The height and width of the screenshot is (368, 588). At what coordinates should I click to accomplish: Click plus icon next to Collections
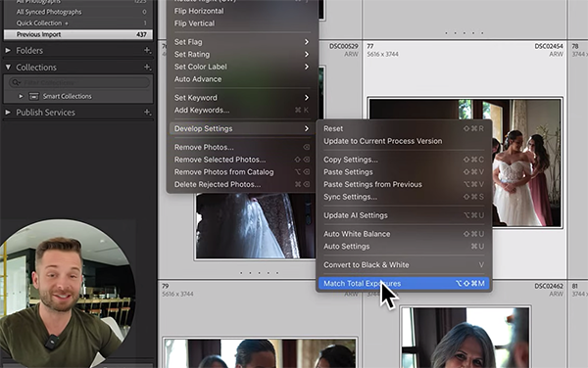pos(147,67)
